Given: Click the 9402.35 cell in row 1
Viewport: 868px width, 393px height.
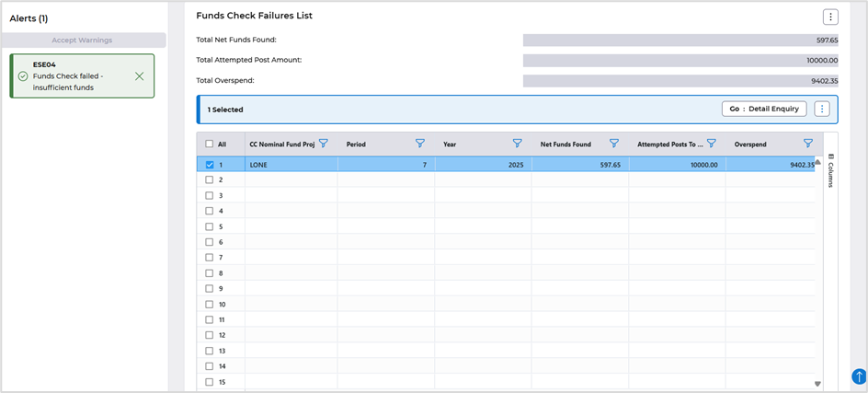Looking at the screenshot, I should (770, 165).
